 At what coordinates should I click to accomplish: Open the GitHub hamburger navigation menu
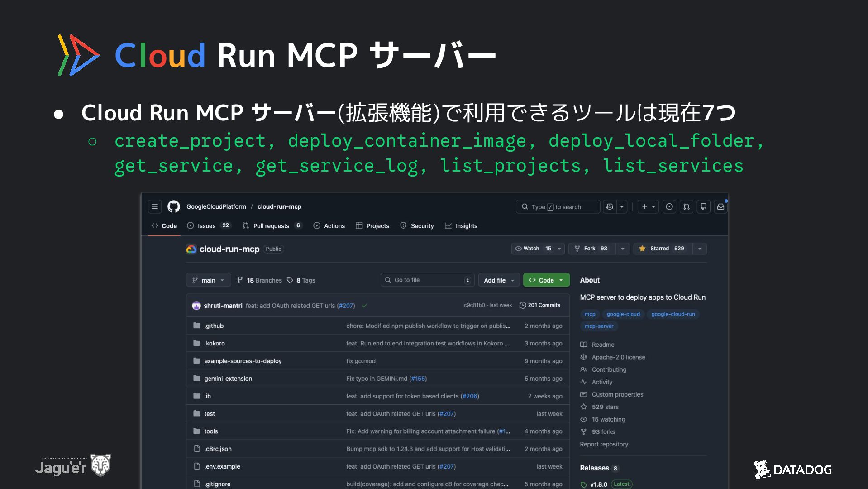(155, 207)
